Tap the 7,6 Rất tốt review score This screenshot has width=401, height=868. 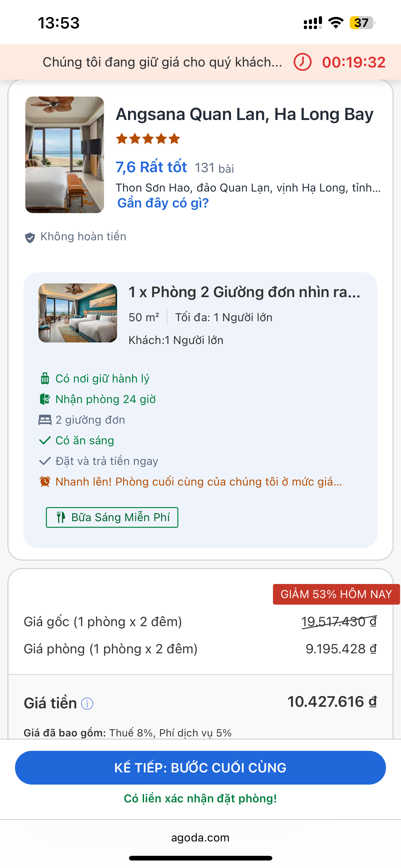[x=151, y=167]
